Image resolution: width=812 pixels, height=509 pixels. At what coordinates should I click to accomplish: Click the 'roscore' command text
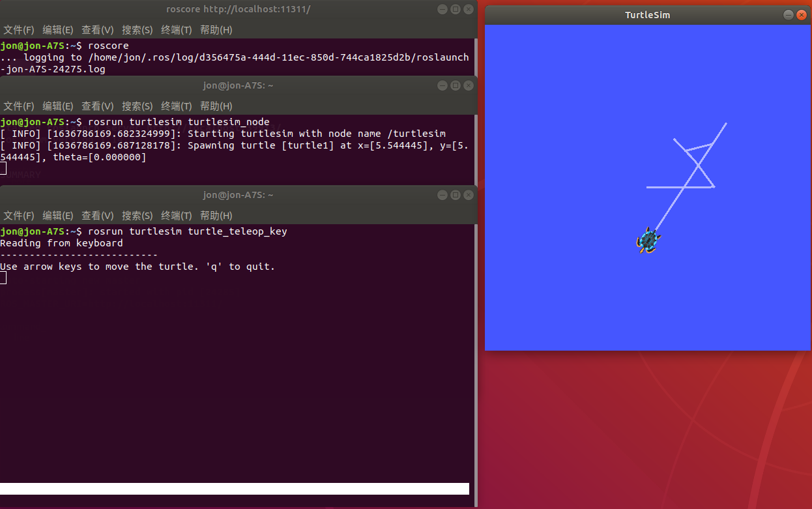[x=108, y=46]
